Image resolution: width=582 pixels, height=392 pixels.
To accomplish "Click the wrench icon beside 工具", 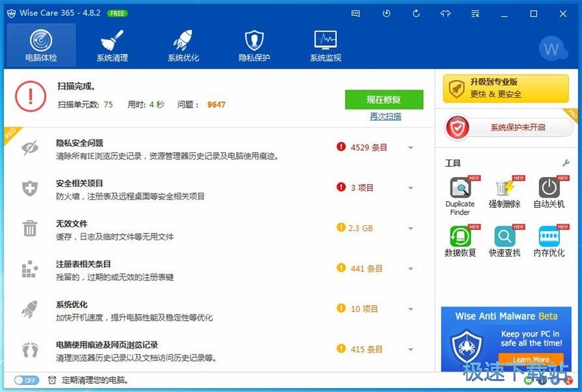I will coord(566,163).
